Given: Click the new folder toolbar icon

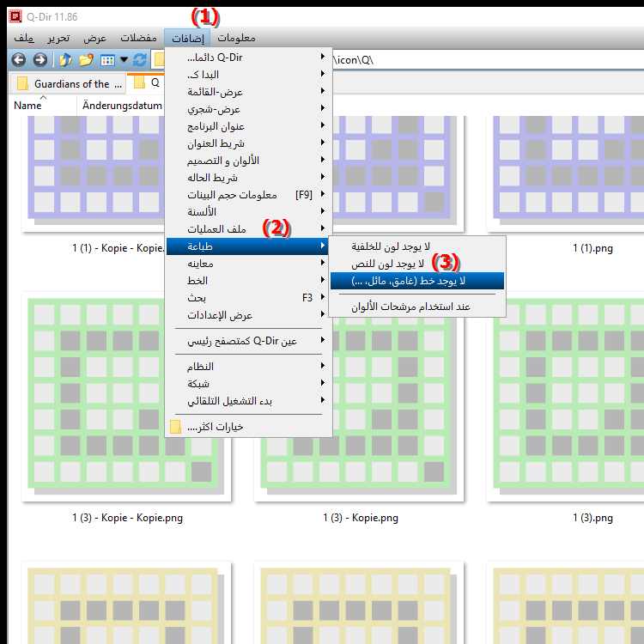Looking at the screenshot, I should click(x=86, y=60).
